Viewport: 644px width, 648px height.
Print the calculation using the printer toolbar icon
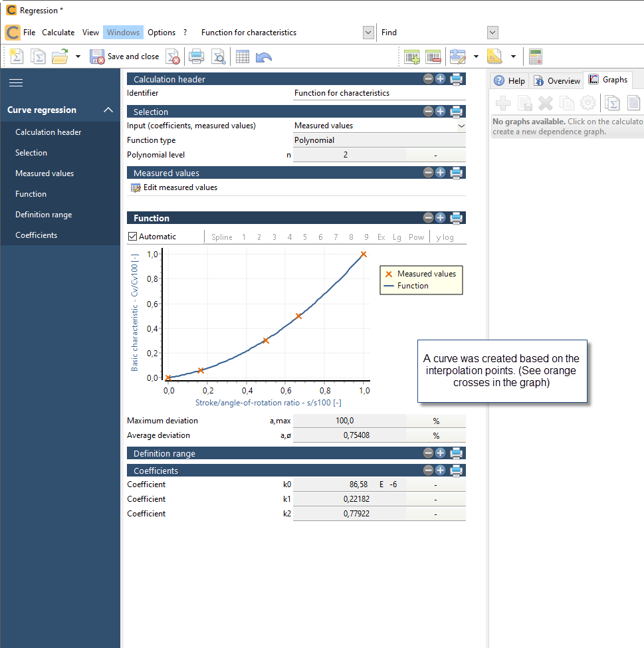(196, 56)
